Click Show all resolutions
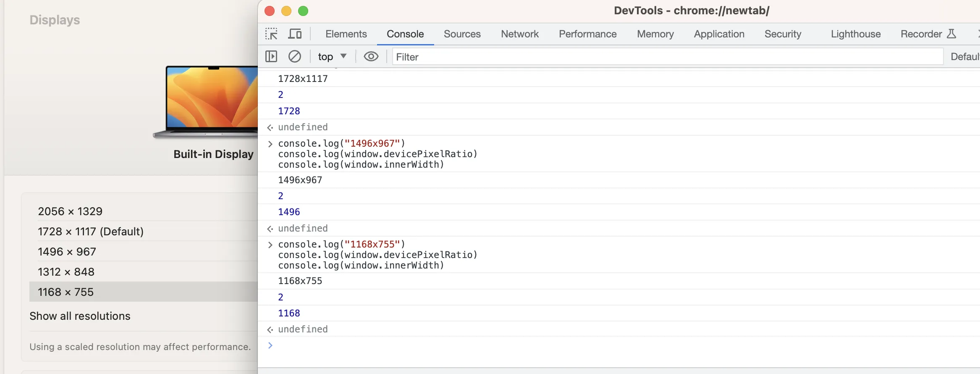 (80, 316)
